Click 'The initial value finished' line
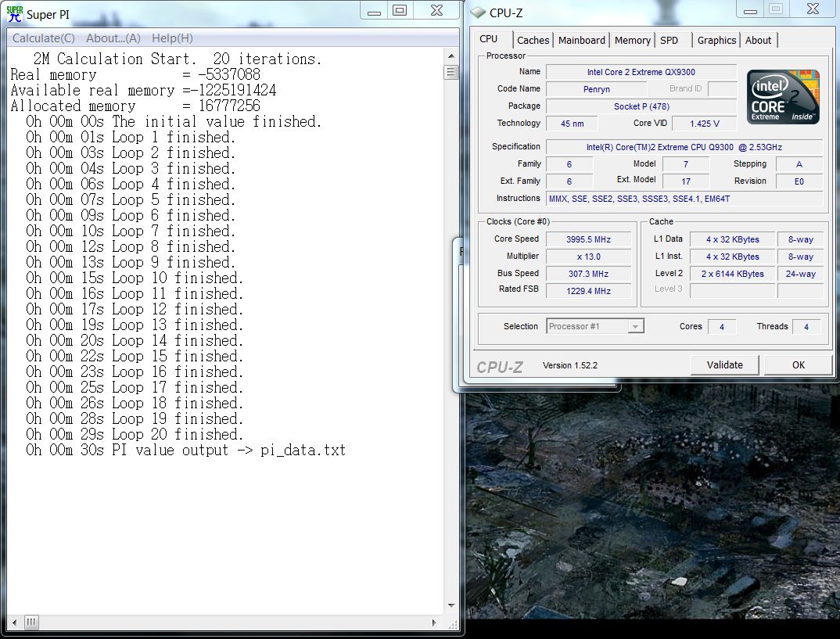Screen dimensions: 840x639 [174, 121]
